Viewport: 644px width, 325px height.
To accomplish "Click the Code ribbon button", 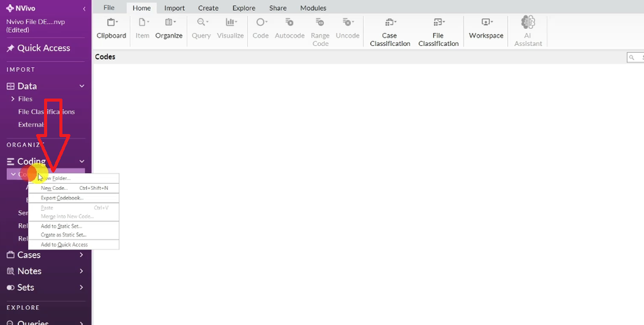I will [x=260, y=29].
